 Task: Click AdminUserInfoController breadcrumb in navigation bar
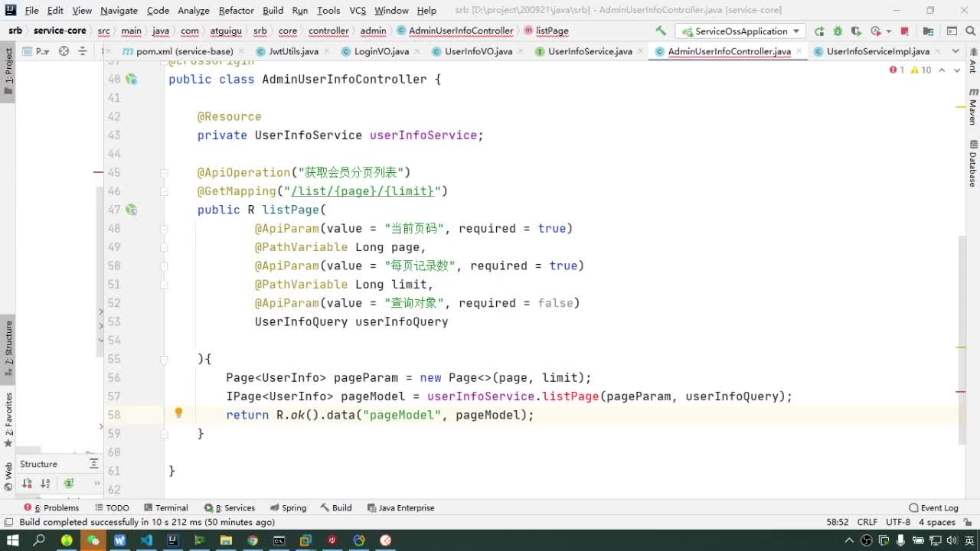455,31
